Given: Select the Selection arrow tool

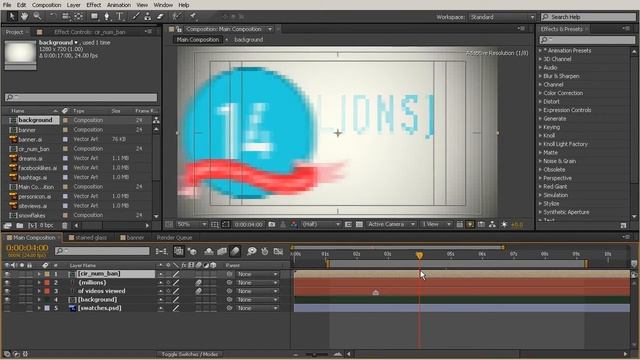Looking at the screenshot, I should click(12, 16).
